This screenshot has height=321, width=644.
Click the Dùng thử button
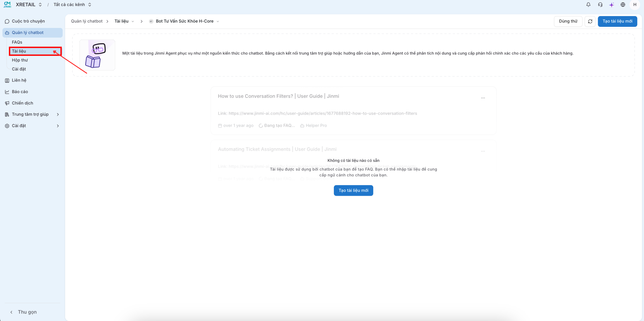pyautogui.click(x=568, y=21)
